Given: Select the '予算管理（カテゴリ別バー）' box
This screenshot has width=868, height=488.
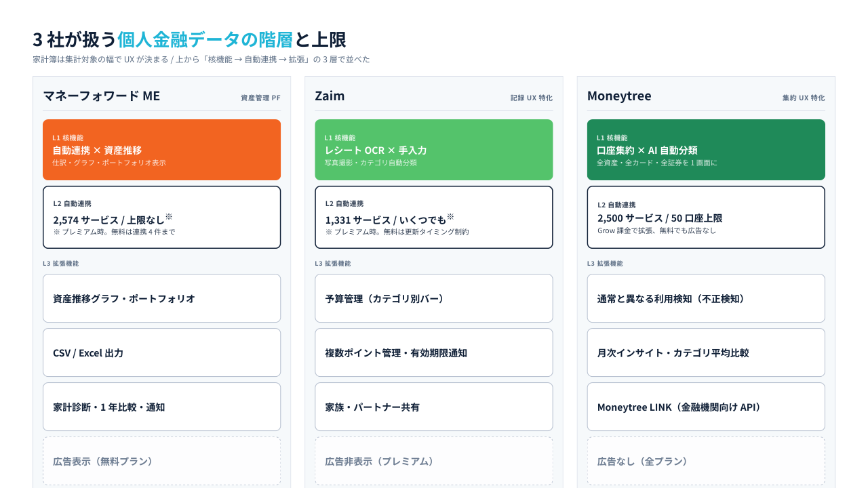Looking at the screenshot, I should click(x=434, y=298).
